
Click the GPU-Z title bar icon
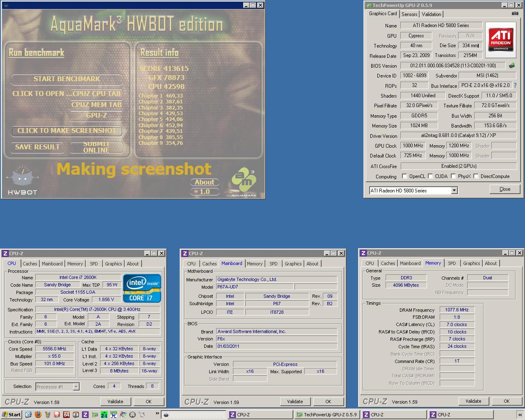tap(368, 5)
